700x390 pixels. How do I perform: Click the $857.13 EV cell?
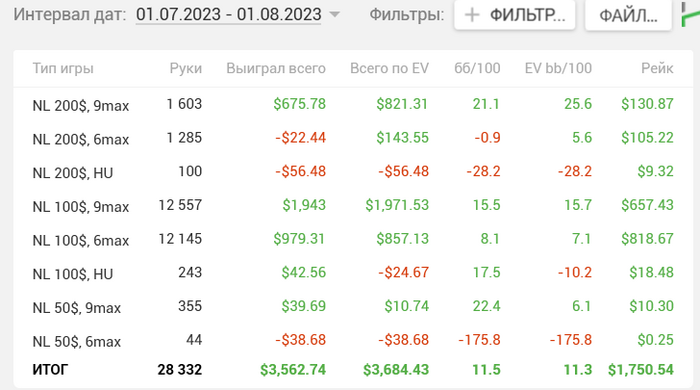pyautogui.click(x=402, y=239)
